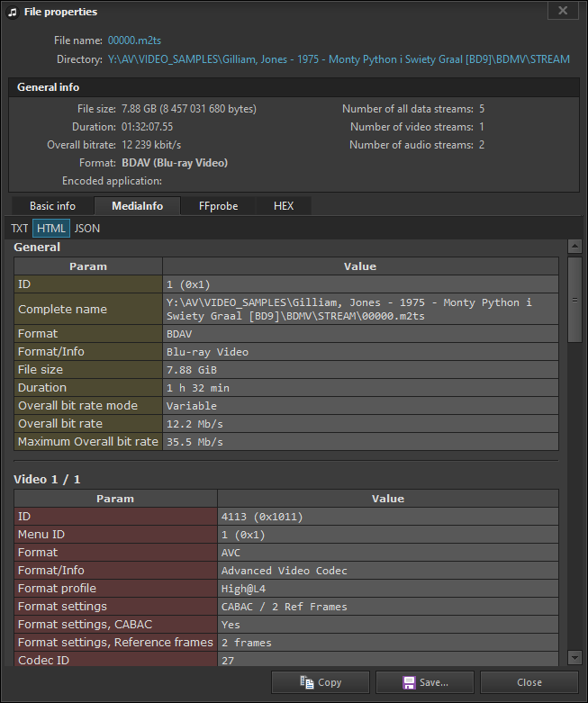Select the MediaInfo tab
The image size is (588, 703).
tap(137, 206)
